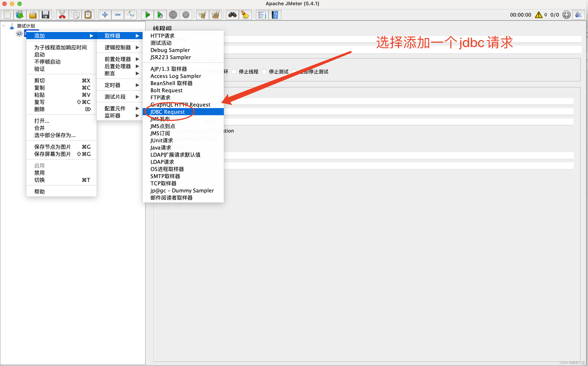588x366 pixels.
Task: Click the Shutdown test icon
Action: pos(186,15)
